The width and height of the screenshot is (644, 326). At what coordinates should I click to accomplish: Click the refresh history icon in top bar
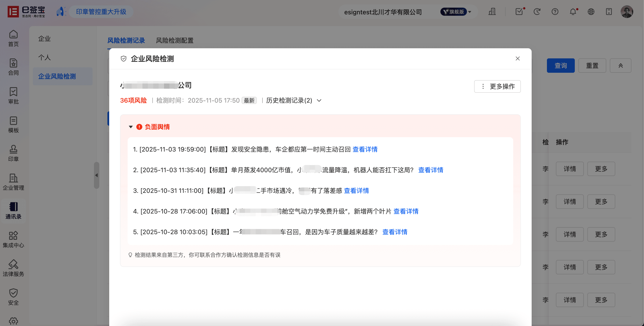pos(537,11)
